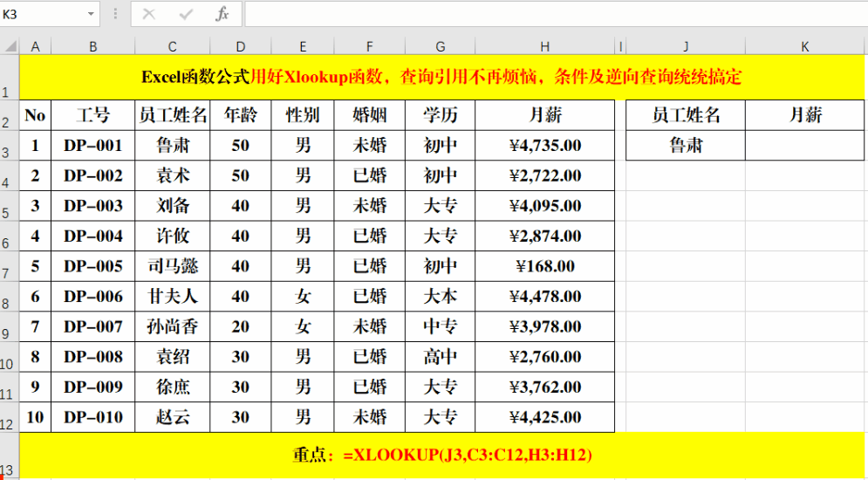Viewport: 868px width, 480px height.
Task: Click the education cell 大本
Action: pyautogui.click(x=440, y=297)
